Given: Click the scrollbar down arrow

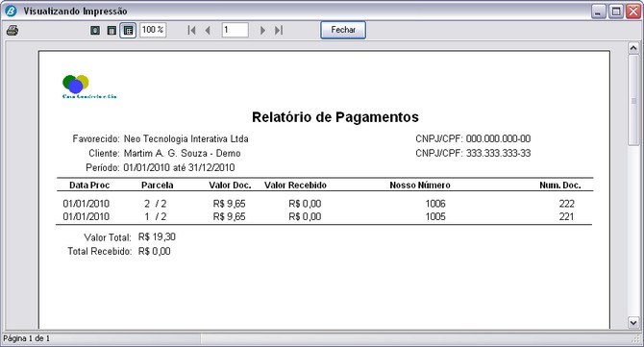Looking at the screenshot, I should pos(633,322).
